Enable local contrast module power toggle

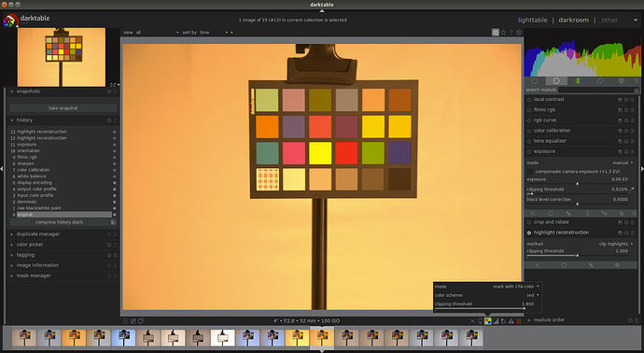pos(529,99)
